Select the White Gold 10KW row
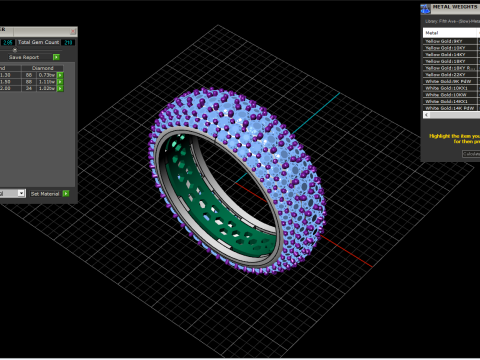480x360 pixels. (450, 95)
